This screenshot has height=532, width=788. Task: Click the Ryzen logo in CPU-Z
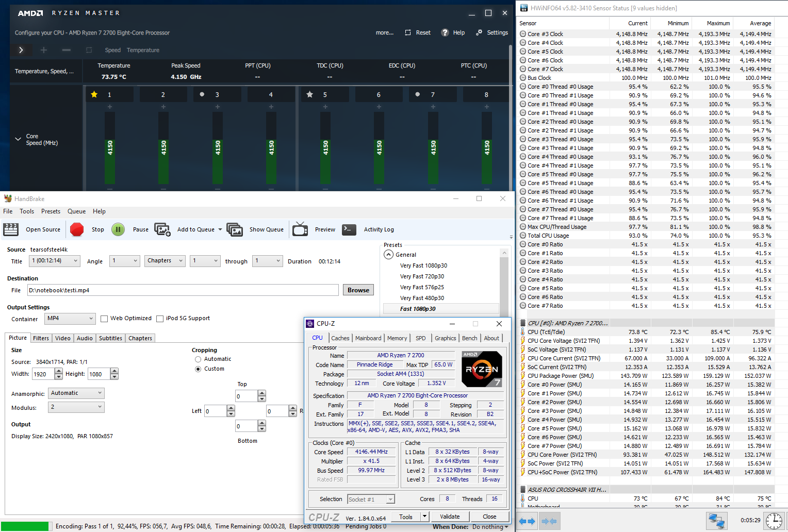click(482, 369)
